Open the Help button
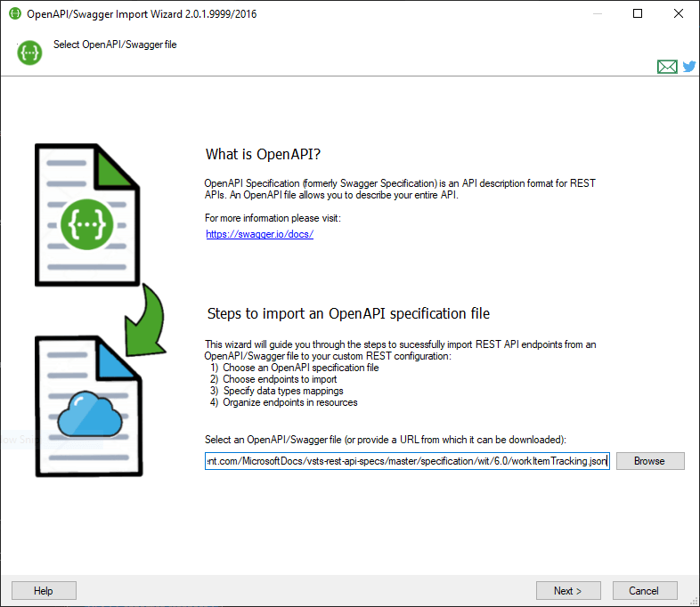 click(44, 590)
